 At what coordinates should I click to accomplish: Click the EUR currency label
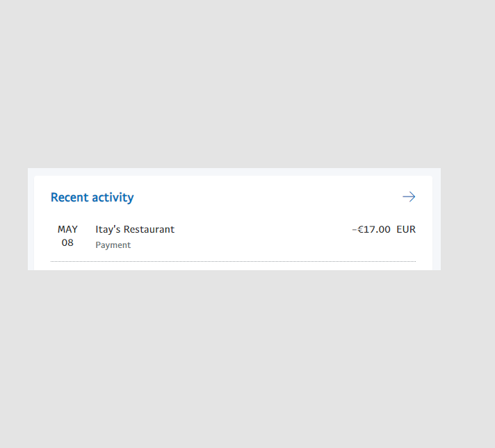tap(406, 229)
